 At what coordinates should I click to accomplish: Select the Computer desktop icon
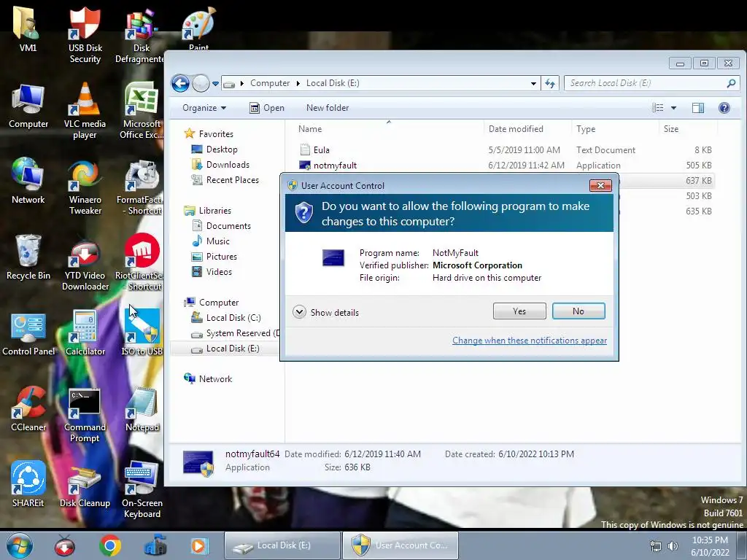28,106
